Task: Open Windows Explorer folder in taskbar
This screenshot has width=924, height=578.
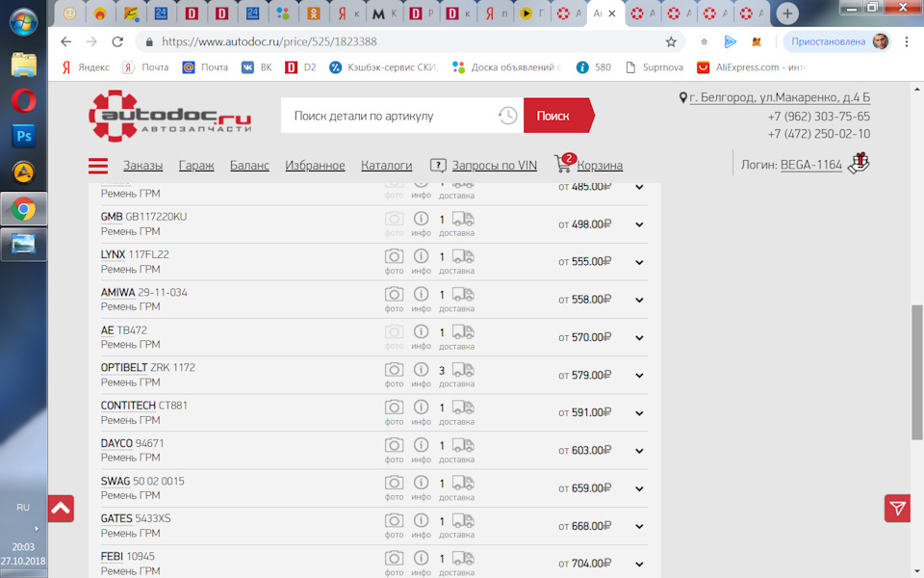Action: [23, 65]
